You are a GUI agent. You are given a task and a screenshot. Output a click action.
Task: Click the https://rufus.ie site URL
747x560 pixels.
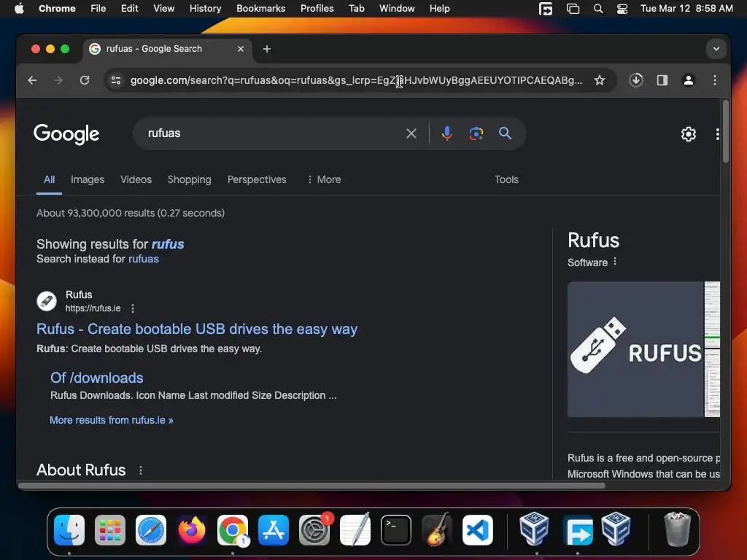[x=93, y=308]
